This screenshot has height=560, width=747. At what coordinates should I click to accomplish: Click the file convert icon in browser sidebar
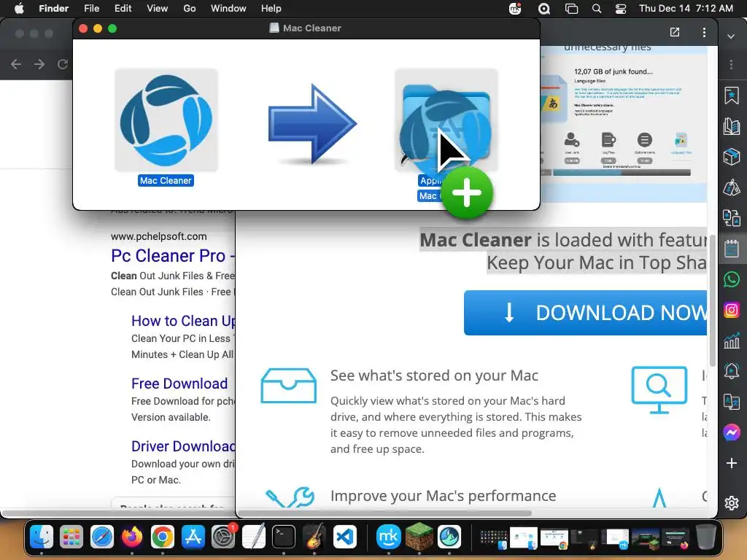click(731, 218)
